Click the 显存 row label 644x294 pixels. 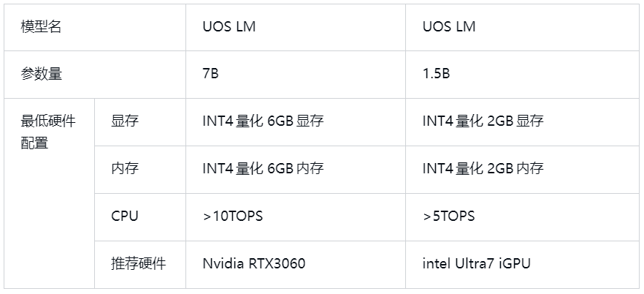tap(125, 121)
